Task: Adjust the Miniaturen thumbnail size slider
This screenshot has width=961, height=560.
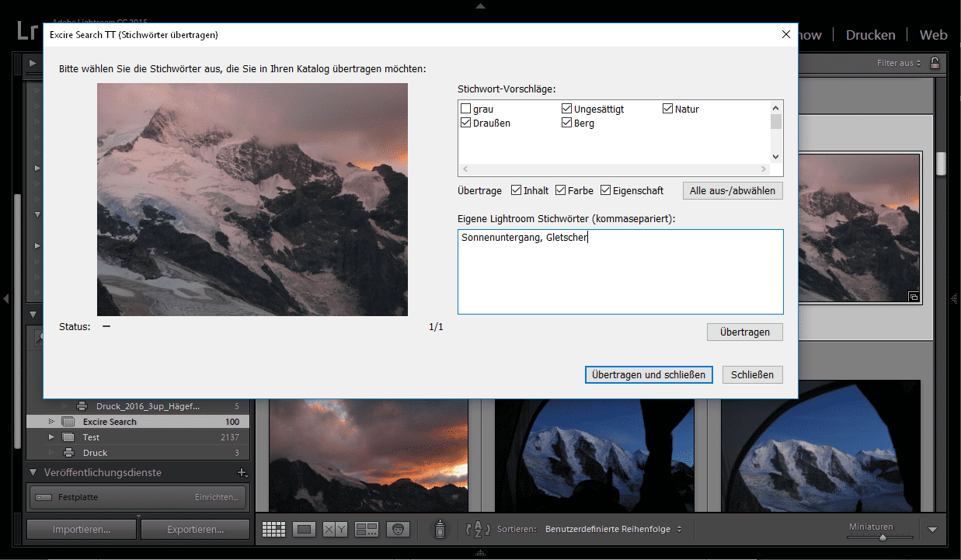Action: click(x=883, y=537)
